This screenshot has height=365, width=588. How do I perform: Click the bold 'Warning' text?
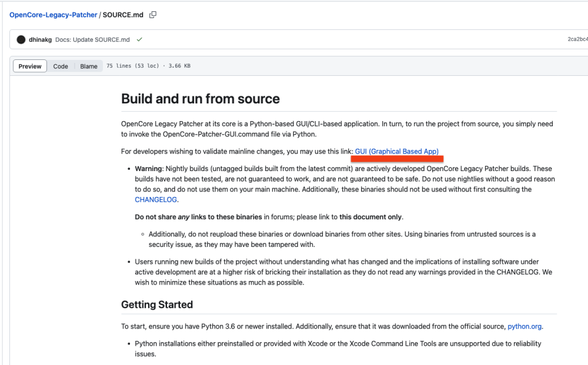pos(149,169)
